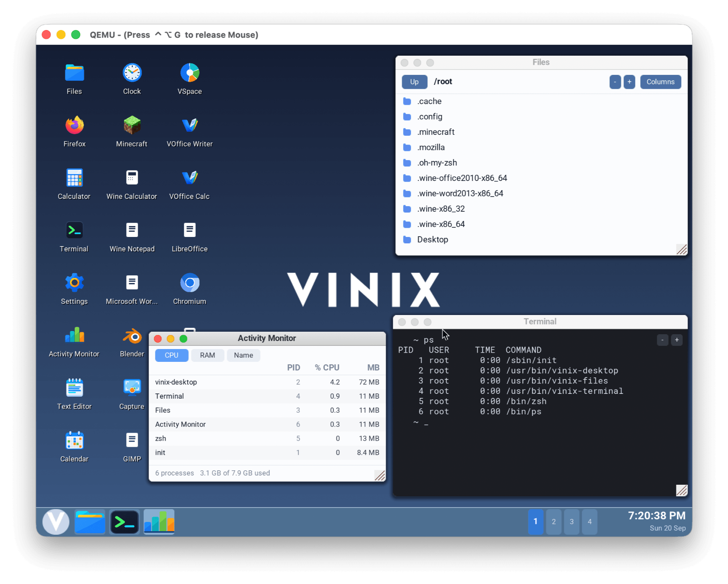
Task: Click the taskbar clock showing 7:20:38 PM
Action: pos(657,516)
